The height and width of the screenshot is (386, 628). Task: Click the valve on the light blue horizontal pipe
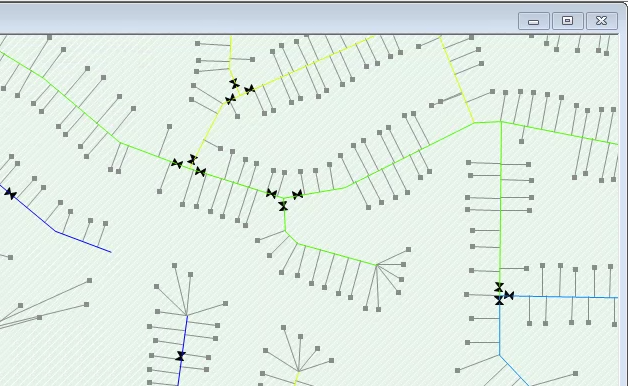[x=509, y=296]
